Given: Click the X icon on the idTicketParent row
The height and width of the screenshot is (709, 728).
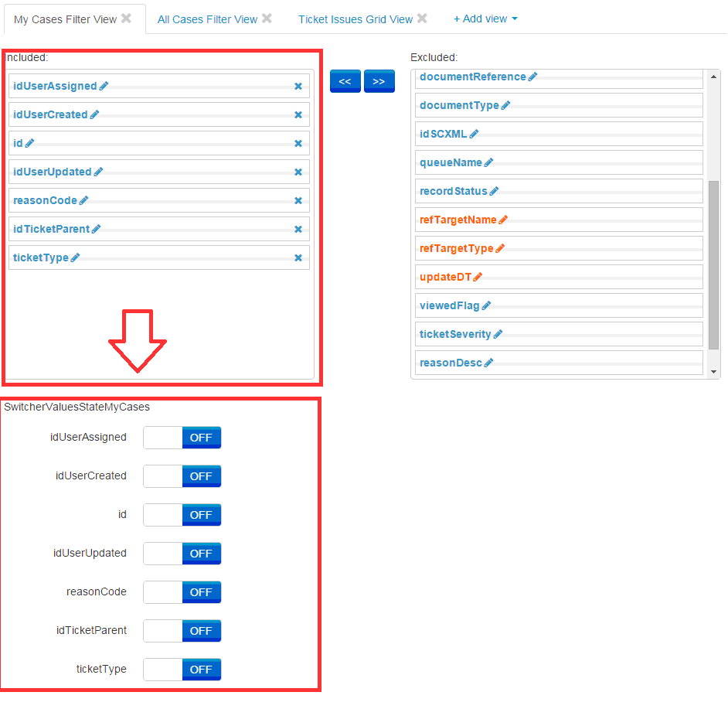Looking at the screenshot, I should click(x=298, y=229).
